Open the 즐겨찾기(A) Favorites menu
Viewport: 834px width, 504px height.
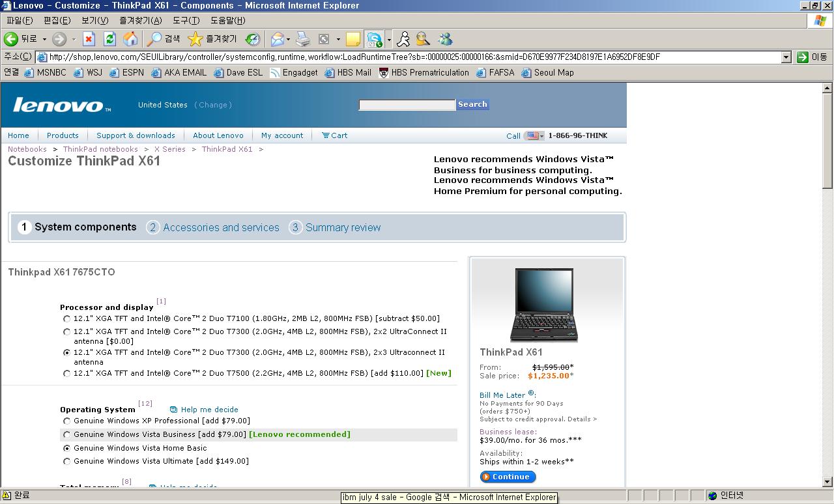click(x=141, y=21)
